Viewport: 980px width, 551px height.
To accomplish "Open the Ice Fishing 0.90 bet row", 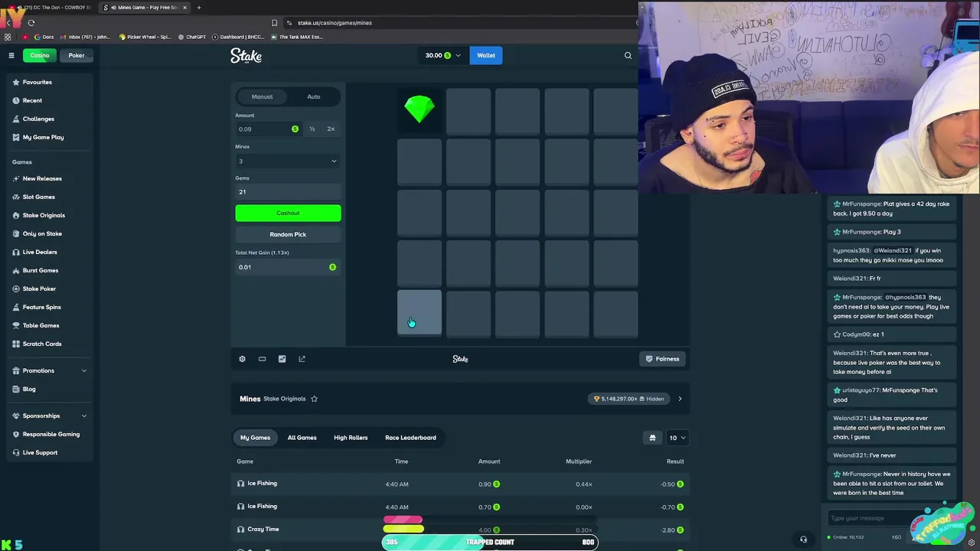I will (460, 484).
